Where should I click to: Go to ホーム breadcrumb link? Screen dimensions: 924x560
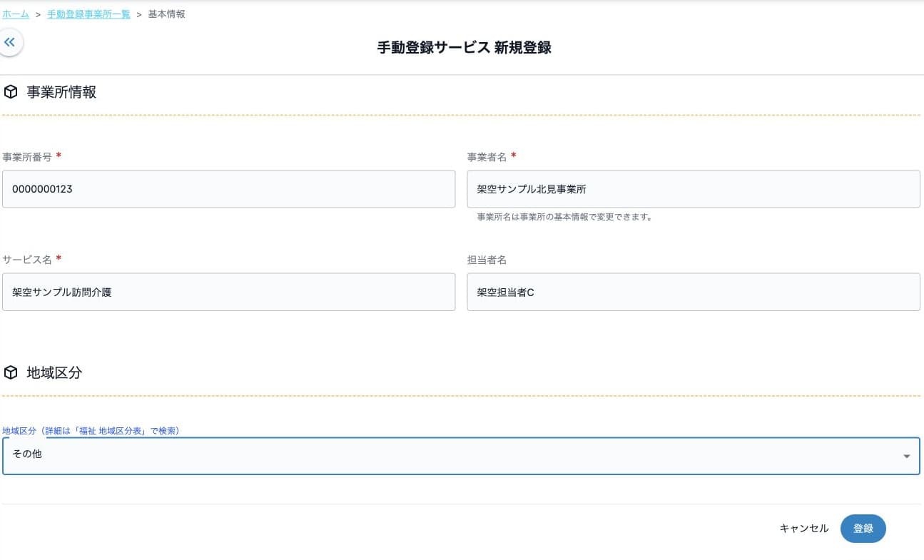point(16,14)
